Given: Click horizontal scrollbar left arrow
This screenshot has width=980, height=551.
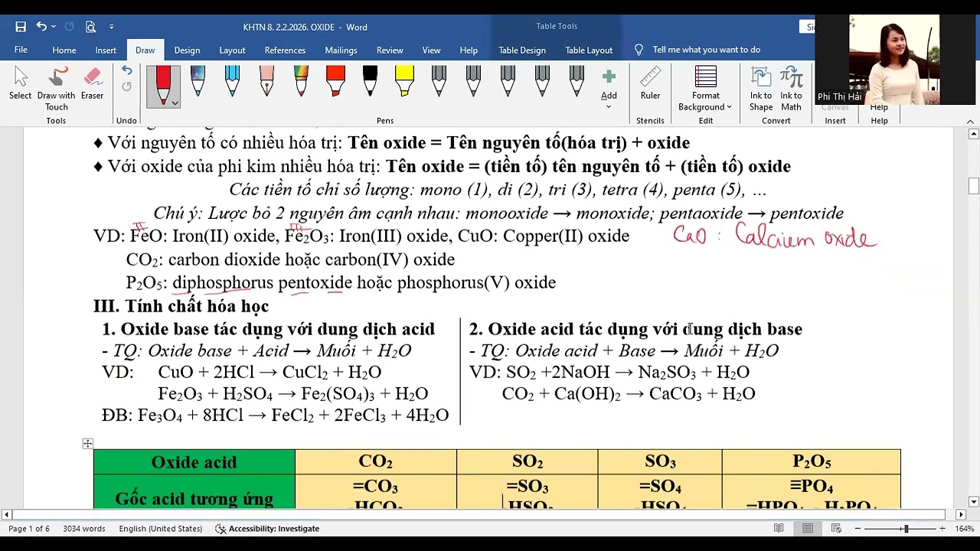Looking at the screenshot, I should [x=6, y=514].
